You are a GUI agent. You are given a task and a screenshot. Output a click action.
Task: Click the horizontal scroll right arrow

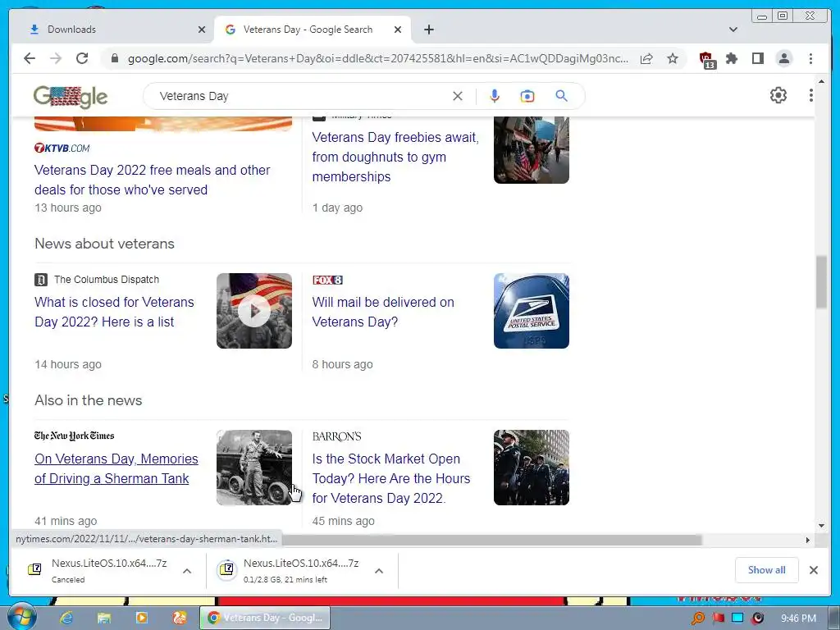(808, 540)
